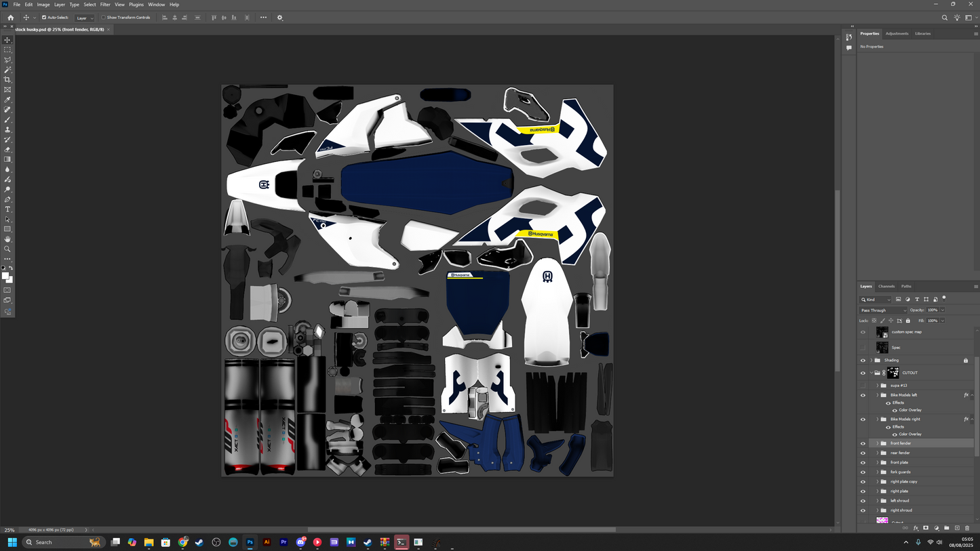Enable Auto-Select in the options bar
The height and width of the screenshot is (551, 980).
pyautogui.click(x=44, y=17)
